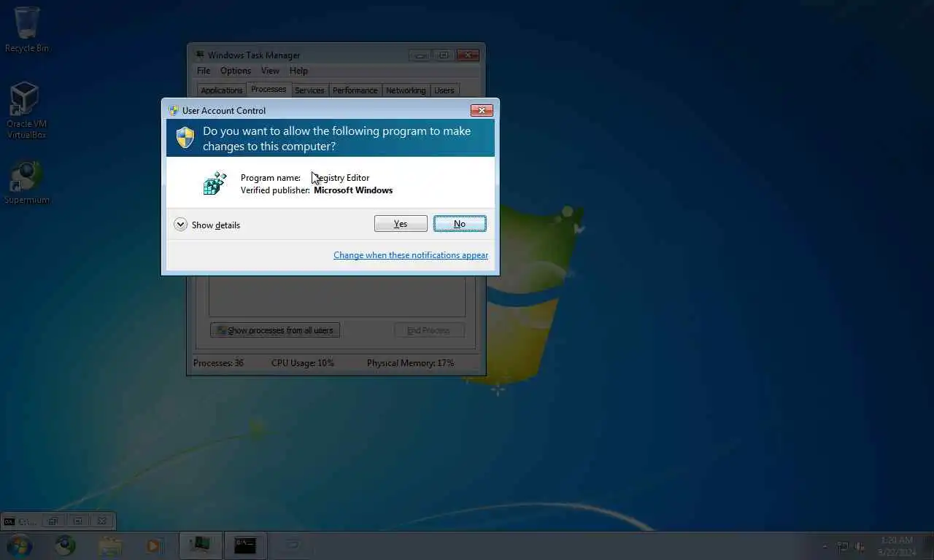Click No in the User Account Control dialog
The image size is (934, 560).
coord(460,224)
